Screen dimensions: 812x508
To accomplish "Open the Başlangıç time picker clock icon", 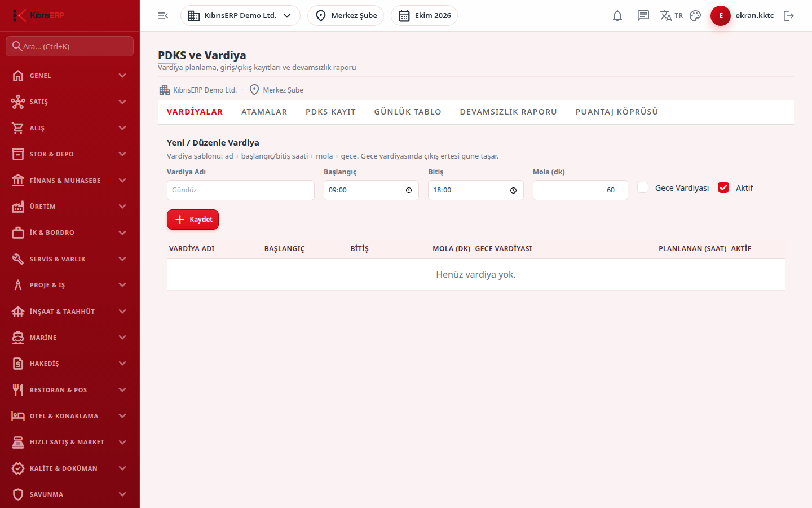I will 409,190.
